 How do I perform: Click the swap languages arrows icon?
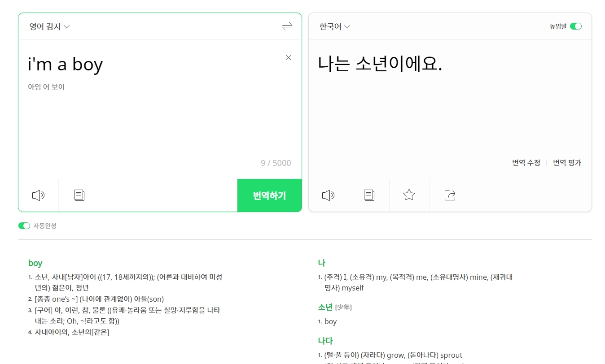pyautogui.click(x=287, y=26)
